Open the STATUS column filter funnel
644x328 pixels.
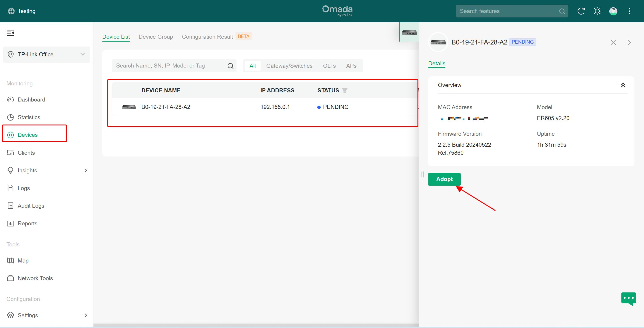pos(345,90)
